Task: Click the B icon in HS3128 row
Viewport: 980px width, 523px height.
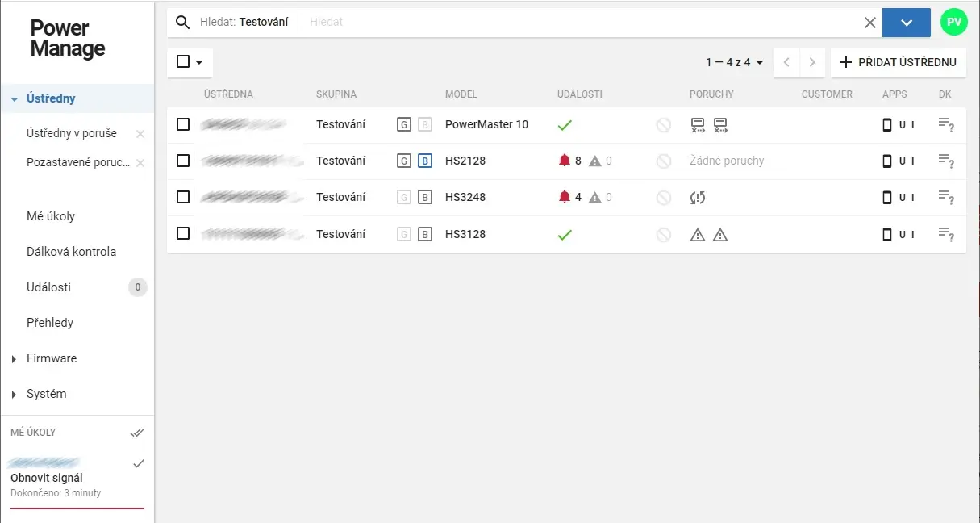Action: point(424,234)
